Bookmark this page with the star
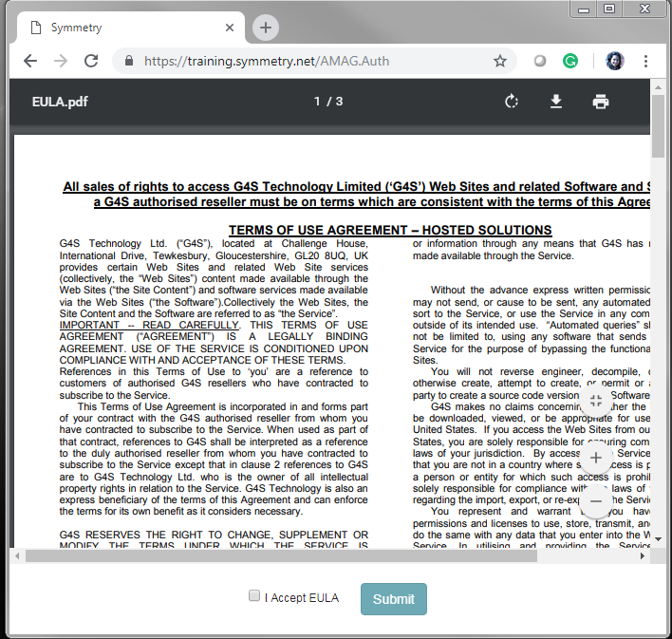The width and height of the screenshot is (672, 639). [500, 62]
